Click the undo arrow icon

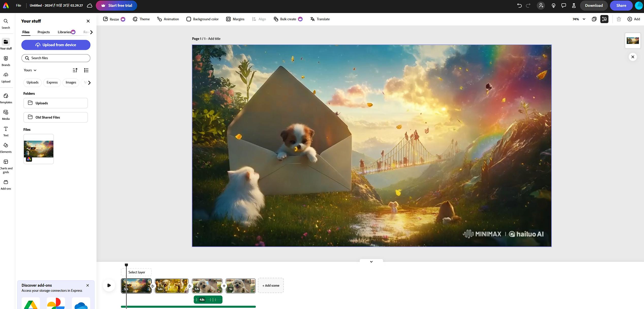pyautogui.click(x=519, y=6)
